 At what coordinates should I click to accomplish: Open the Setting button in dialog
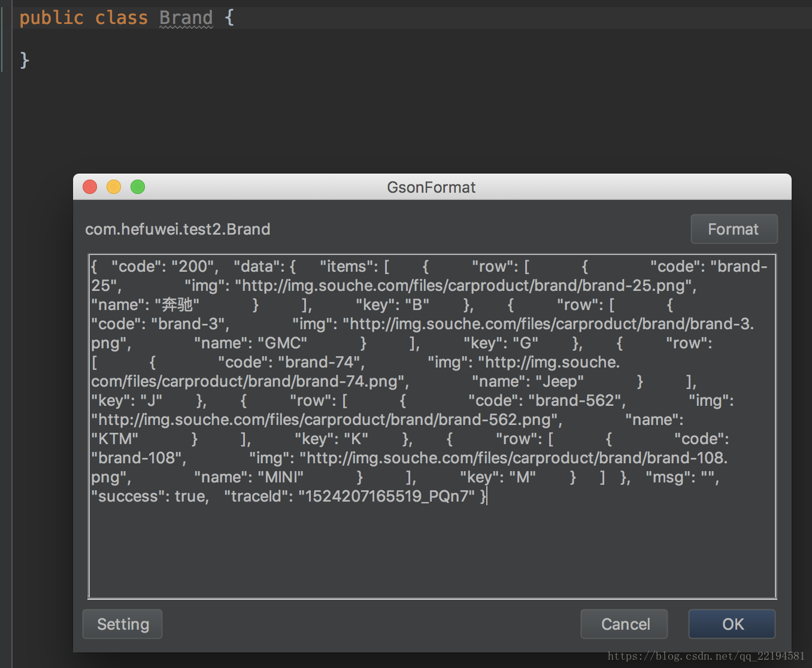[123, 624]
